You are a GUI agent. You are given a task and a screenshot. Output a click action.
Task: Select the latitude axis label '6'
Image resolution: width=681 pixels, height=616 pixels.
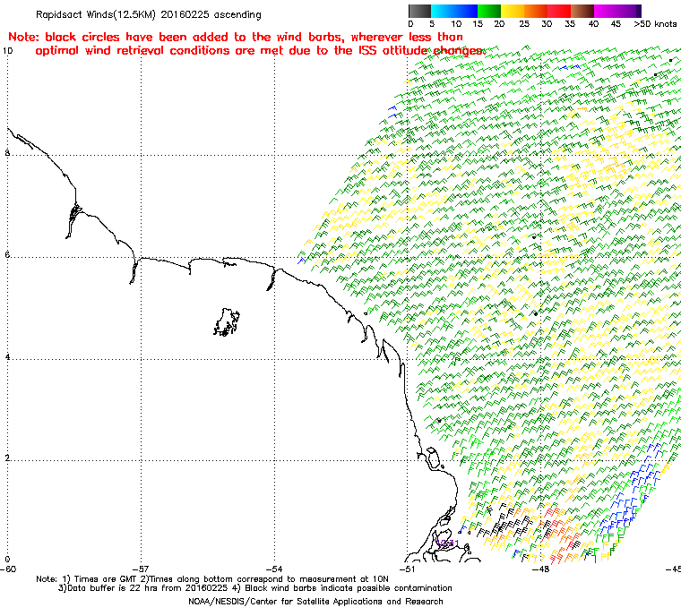point(7,255)
